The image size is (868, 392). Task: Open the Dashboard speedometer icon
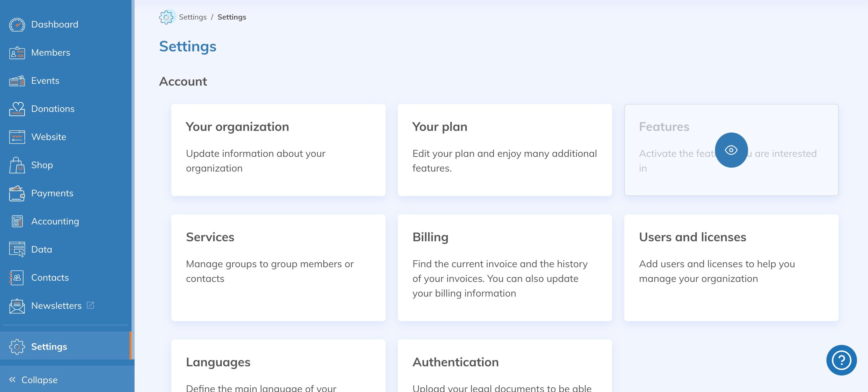tap(17, 24)
